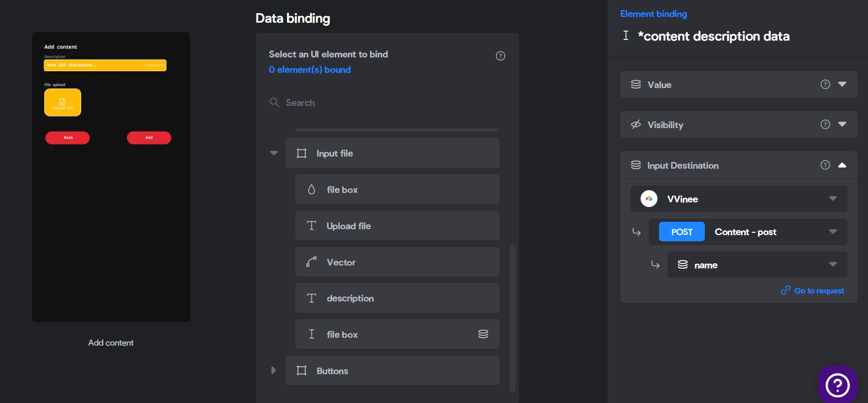Select the description text element
Viewport: 868px width, 403px height.
tap(397, 298)
